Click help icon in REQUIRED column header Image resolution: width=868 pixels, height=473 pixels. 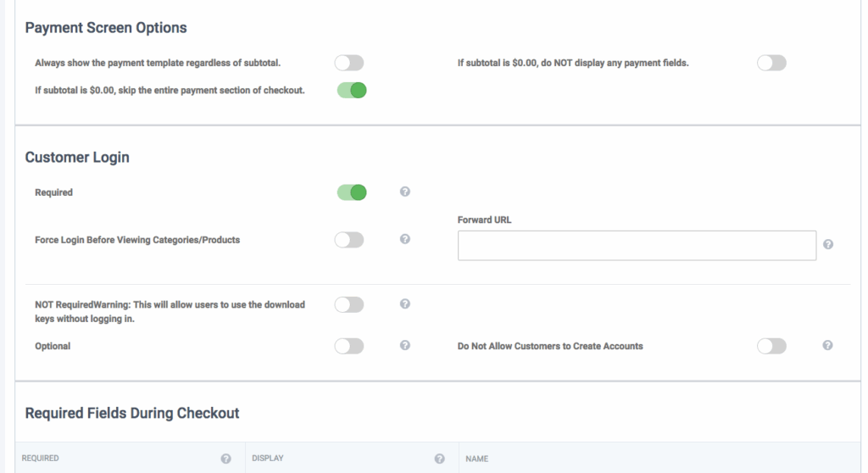[226, 459]
